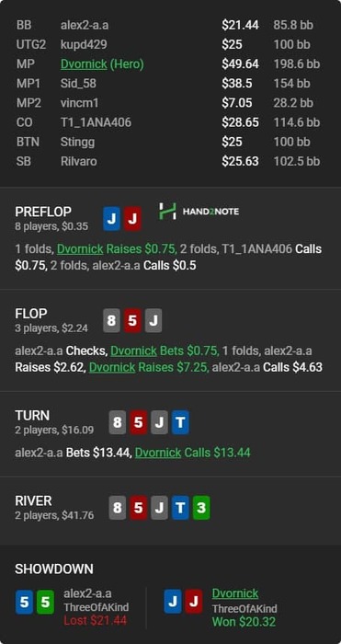The width and height of the screenshot is (341, 644).
Task: Click the blue Jack card in Preflop
Action: coord(111,219)
